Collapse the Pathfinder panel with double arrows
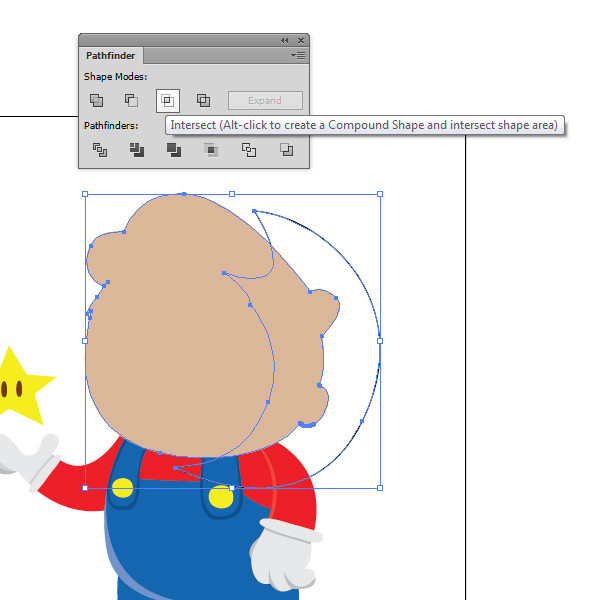 point(284,41)
